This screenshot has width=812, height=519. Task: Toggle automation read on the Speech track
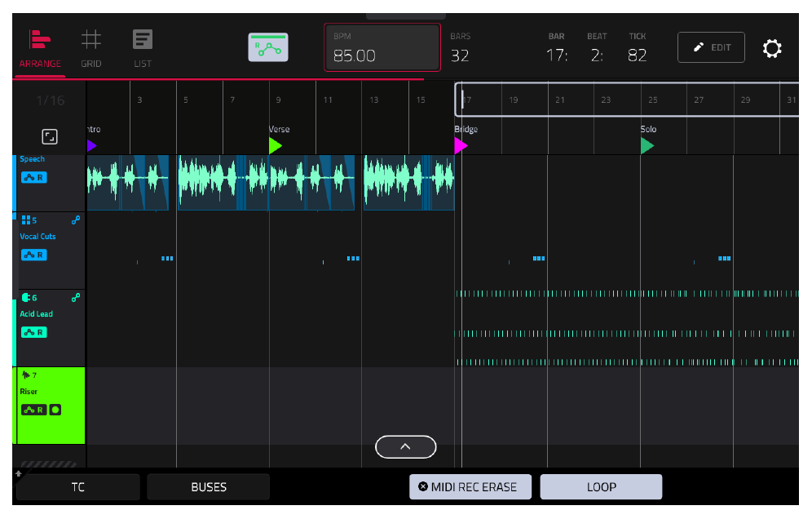tap(34, 177)
